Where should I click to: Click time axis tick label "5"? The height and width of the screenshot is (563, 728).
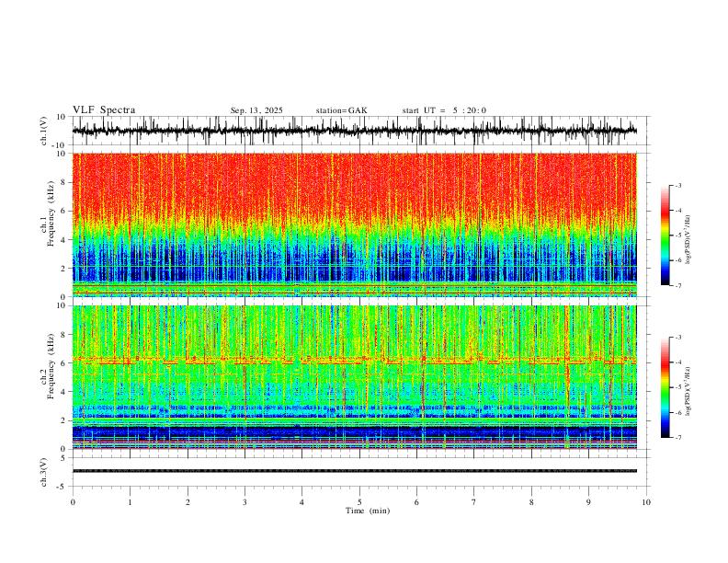point(359,502)
